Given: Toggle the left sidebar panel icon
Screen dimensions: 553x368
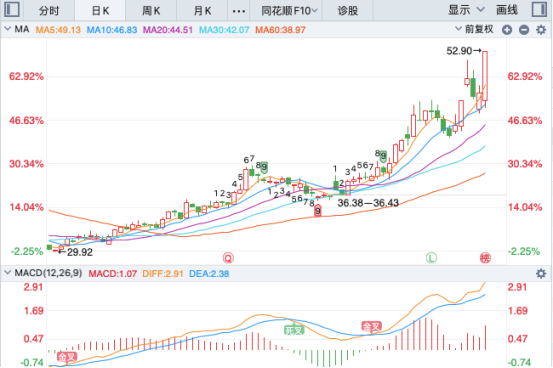Looking at the screenshot, I should pyautogui.click(x=12, y=10).
